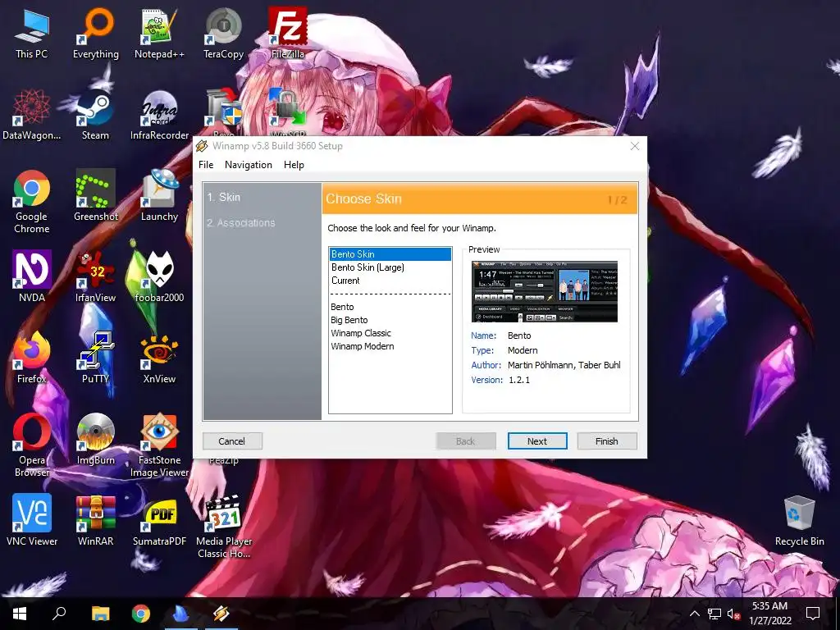This screenshot has height=630, width=840.
Task: Open the This PC desktop icon
Action: pyautogui.click(x=32, y=33)
